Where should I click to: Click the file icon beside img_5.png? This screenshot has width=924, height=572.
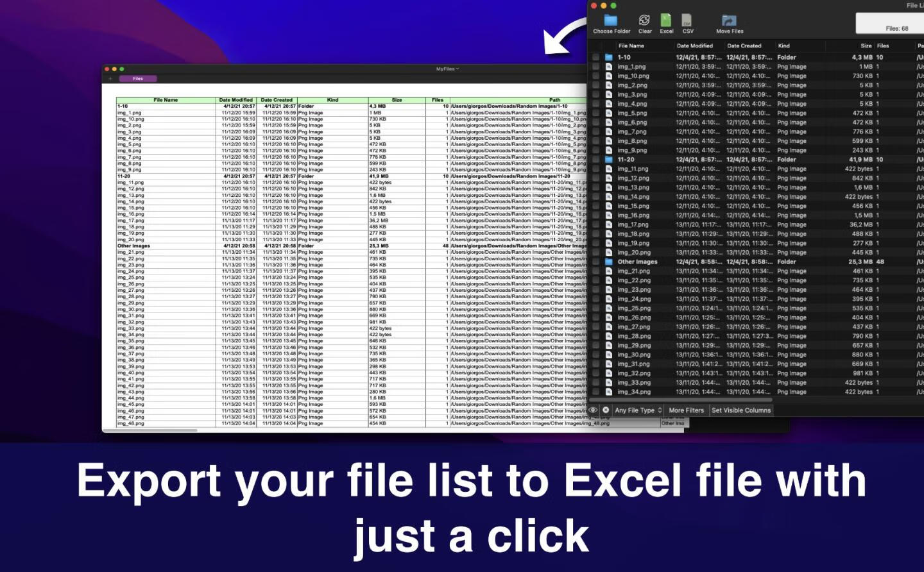point(608,113)
